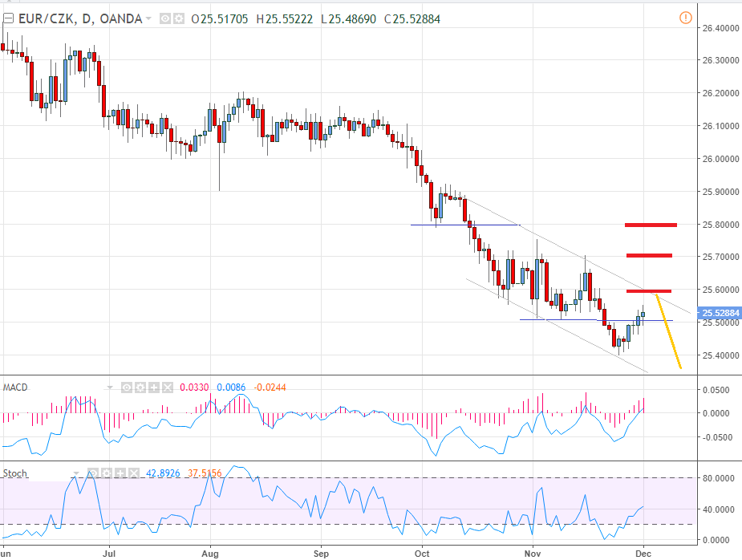Click MACD value -0.0244
742x560 pixels.
pos(270,388)
